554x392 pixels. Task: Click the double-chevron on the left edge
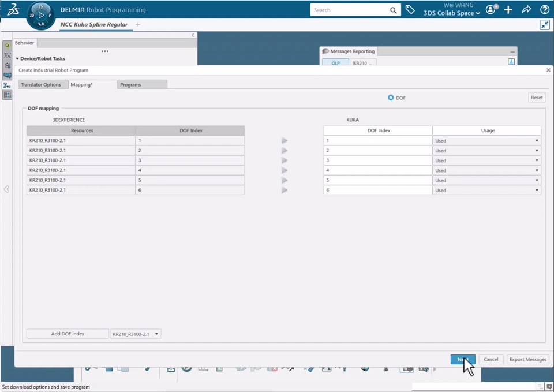point(7,189)
